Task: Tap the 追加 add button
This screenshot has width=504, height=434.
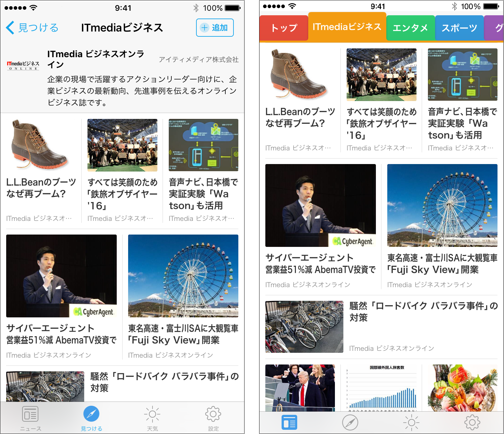Action: point(215,28)
